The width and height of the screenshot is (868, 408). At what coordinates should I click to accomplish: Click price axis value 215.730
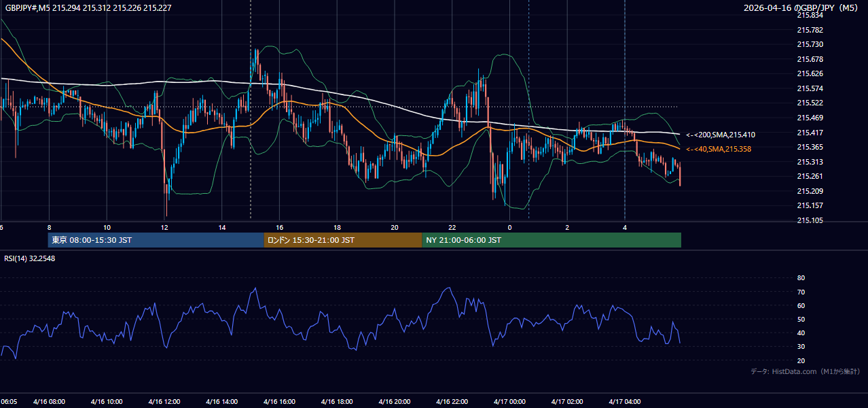(x=810, y=44)
